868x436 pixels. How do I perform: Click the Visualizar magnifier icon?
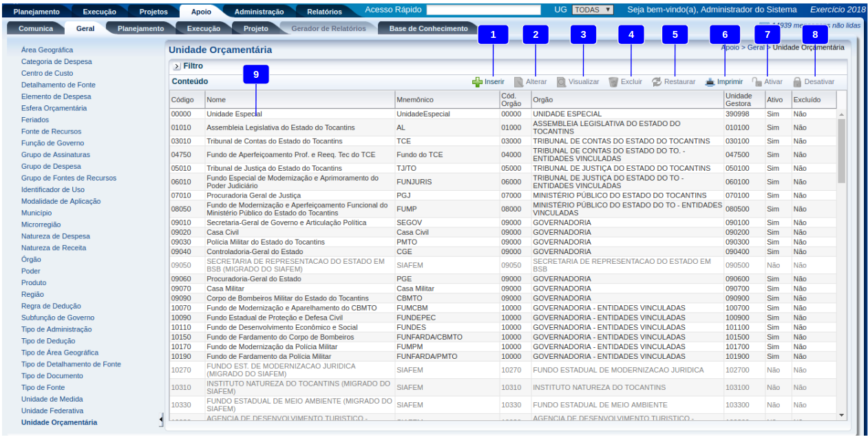(562, 82)
